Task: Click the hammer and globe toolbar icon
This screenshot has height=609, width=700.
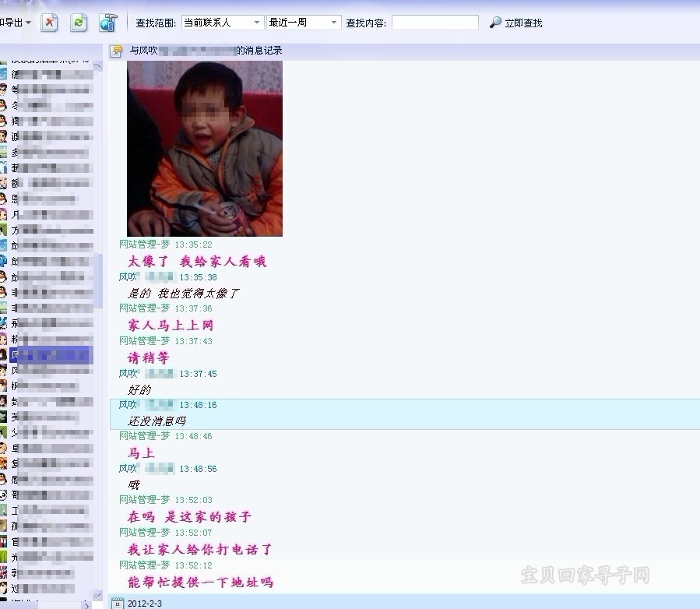Action: [108, 23]
